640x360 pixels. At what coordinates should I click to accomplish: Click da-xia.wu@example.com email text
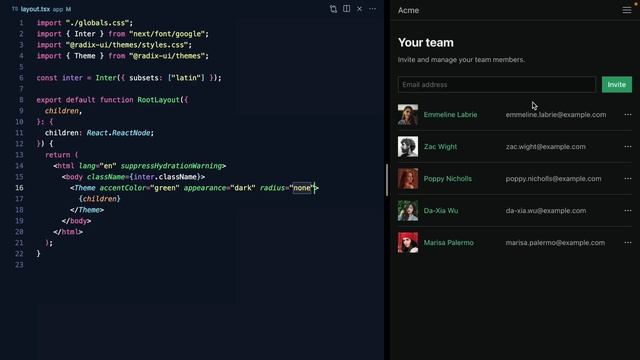tap(546, 211)
